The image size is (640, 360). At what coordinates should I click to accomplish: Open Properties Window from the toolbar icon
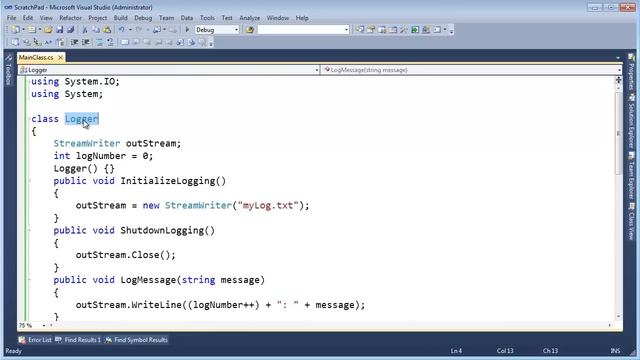[371, 30]
